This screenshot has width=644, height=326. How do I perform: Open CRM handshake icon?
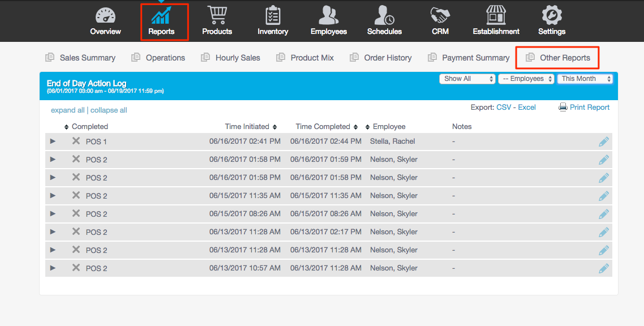pos(440,16)
